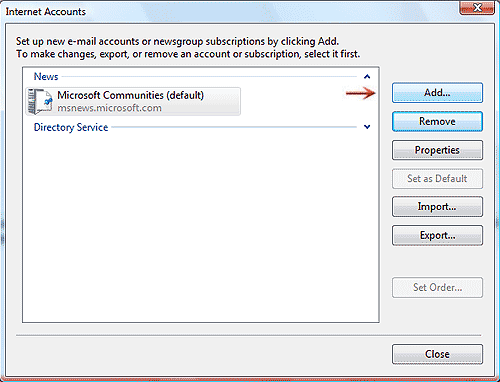Click empty area of the accounts list
Viewport: 500px width, 382px height.
tap(200, 227)
